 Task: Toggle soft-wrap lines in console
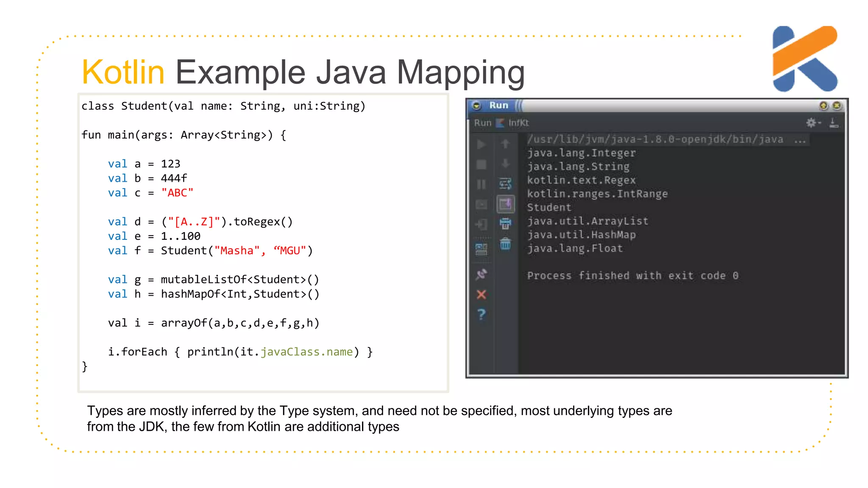click(x=505, y=184)
